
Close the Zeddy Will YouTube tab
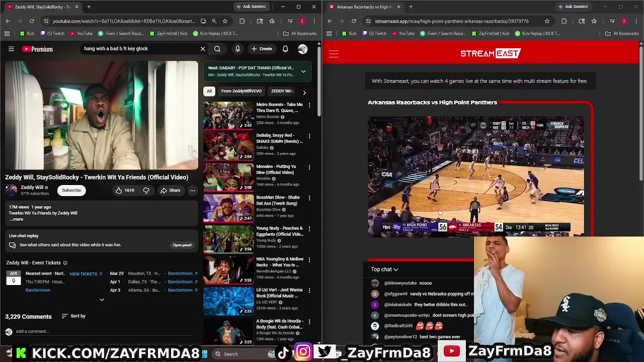click(x=76, y=7)
